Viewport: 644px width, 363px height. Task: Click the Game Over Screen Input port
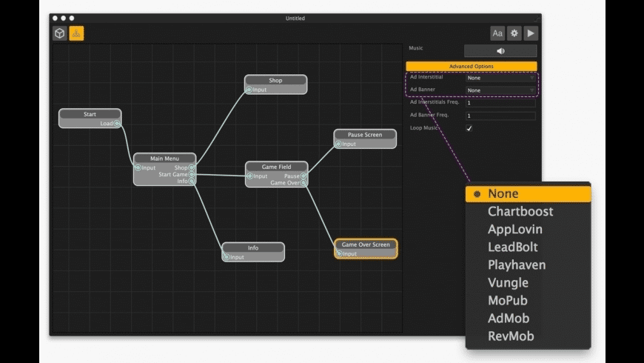pyautogui.click(x=339, y=253)
